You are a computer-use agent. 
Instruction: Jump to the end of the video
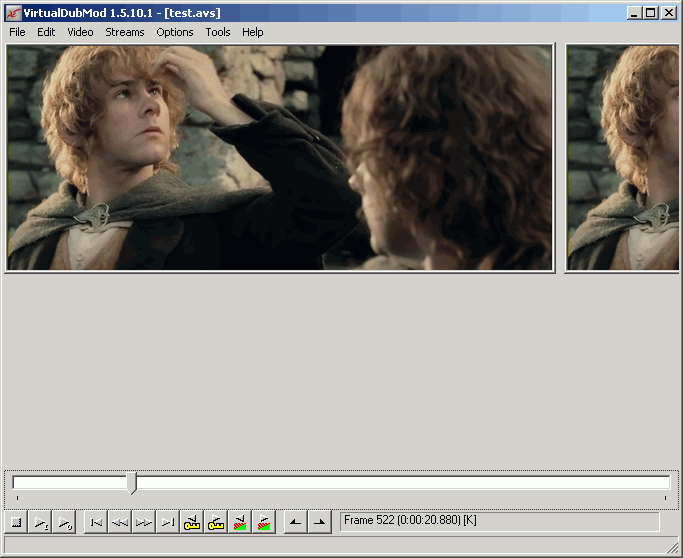[168, 522]
